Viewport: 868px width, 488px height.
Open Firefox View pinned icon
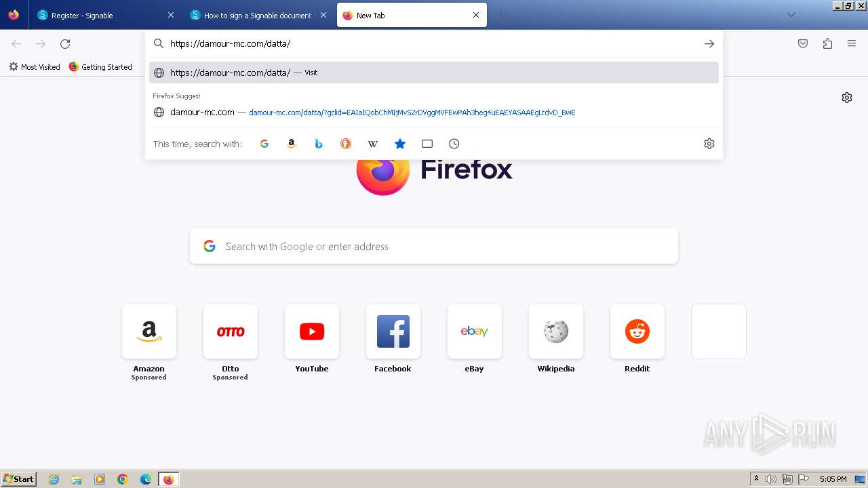[14, 15]
